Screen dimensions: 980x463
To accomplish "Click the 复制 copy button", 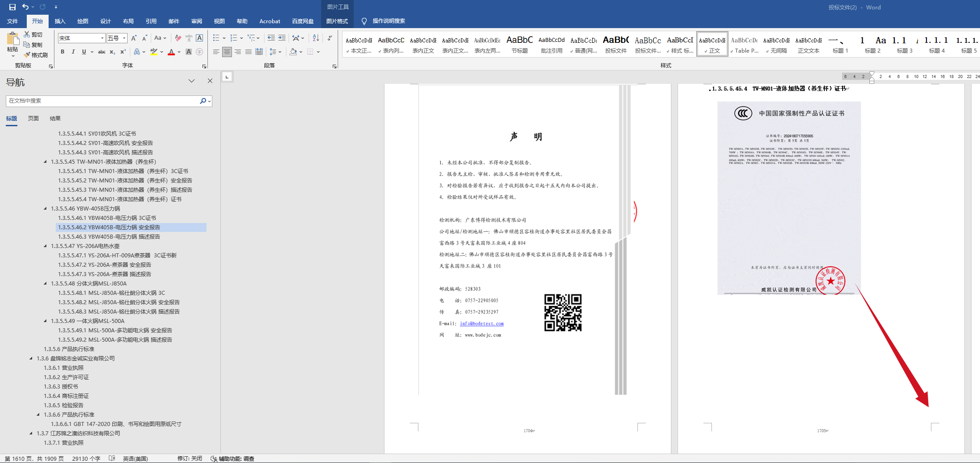I will point(33,45).
